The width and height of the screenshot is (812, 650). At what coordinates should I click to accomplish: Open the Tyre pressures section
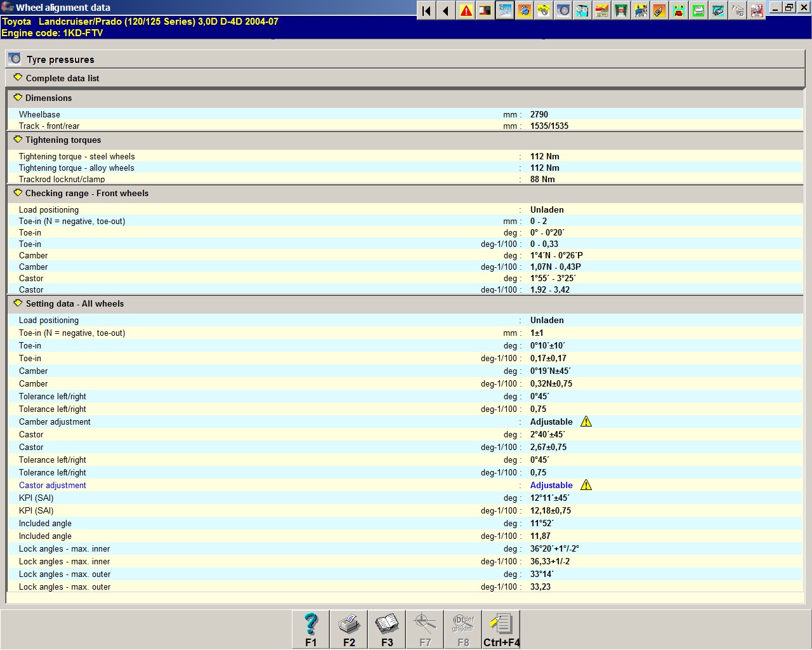click(x=60, y=59)
